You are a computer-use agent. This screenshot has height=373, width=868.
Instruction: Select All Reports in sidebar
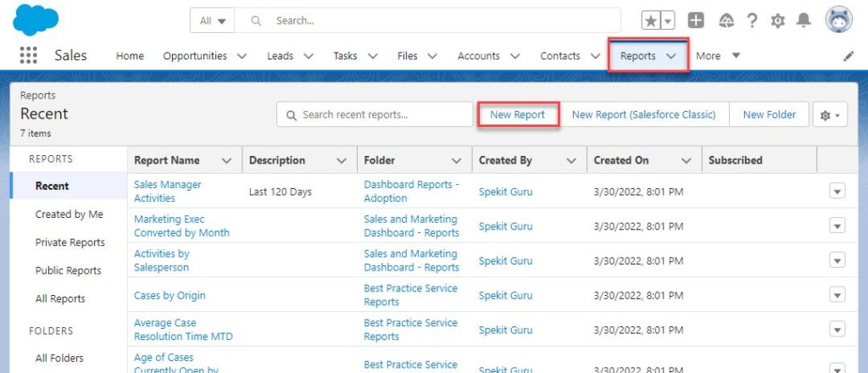[60, 299]
